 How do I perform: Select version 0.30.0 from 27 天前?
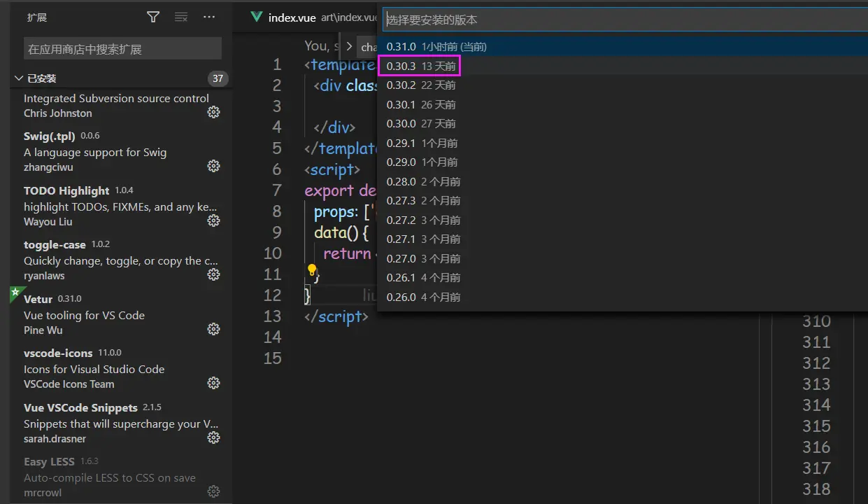click(x=622, y=123)
